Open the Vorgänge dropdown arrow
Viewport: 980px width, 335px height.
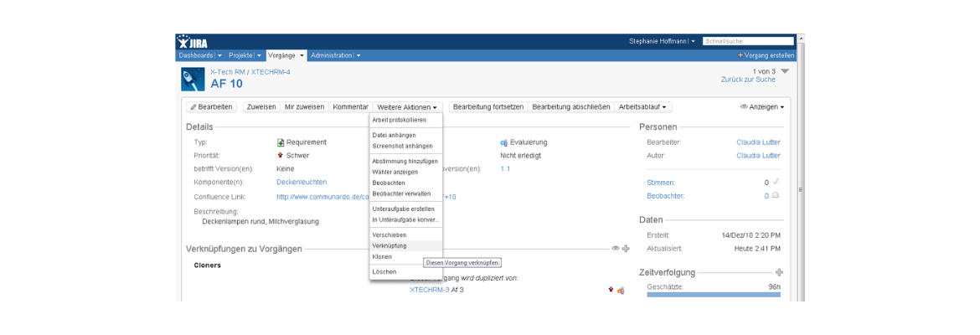pos(302,55)
